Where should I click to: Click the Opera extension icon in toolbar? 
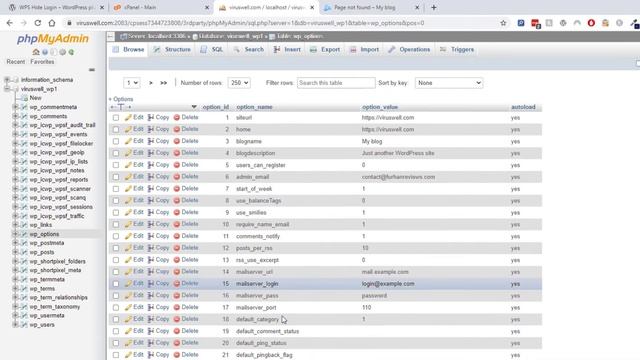click(x=591, y=23)
